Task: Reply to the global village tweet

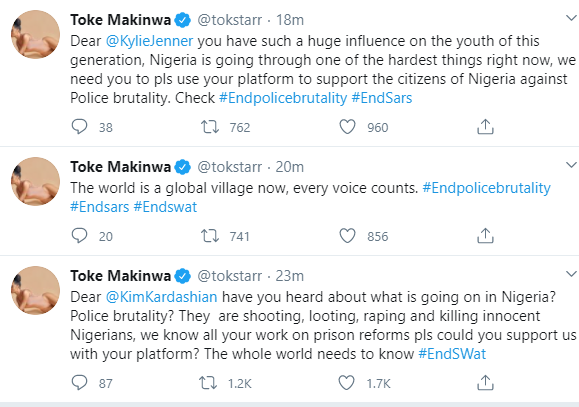Action: (x=79, y=236)
